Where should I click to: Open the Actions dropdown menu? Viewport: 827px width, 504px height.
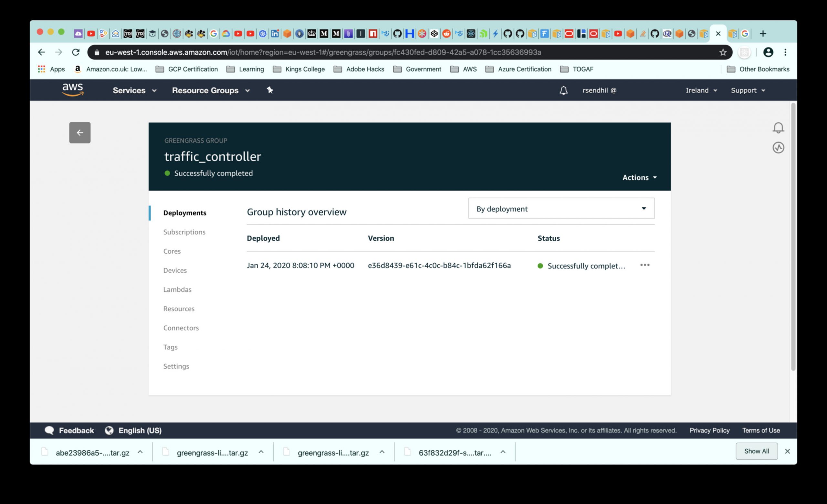click(x=639, y=177)
